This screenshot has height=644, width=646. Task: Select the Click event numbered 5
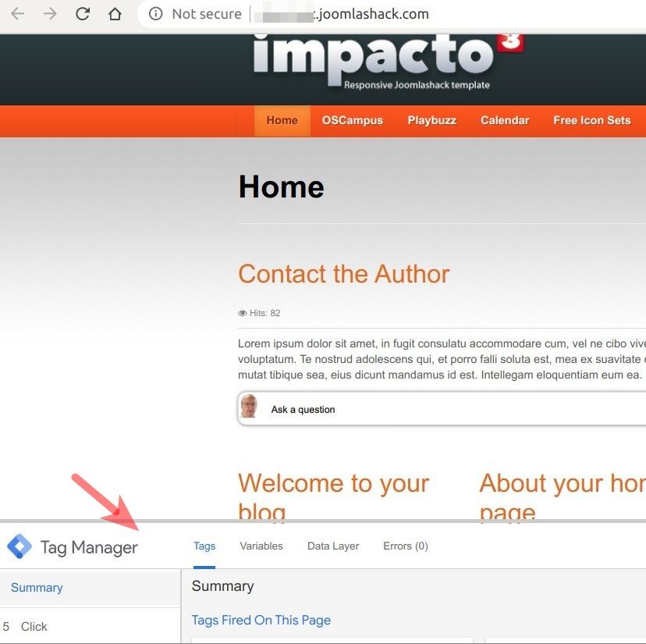tap(34, 626)
